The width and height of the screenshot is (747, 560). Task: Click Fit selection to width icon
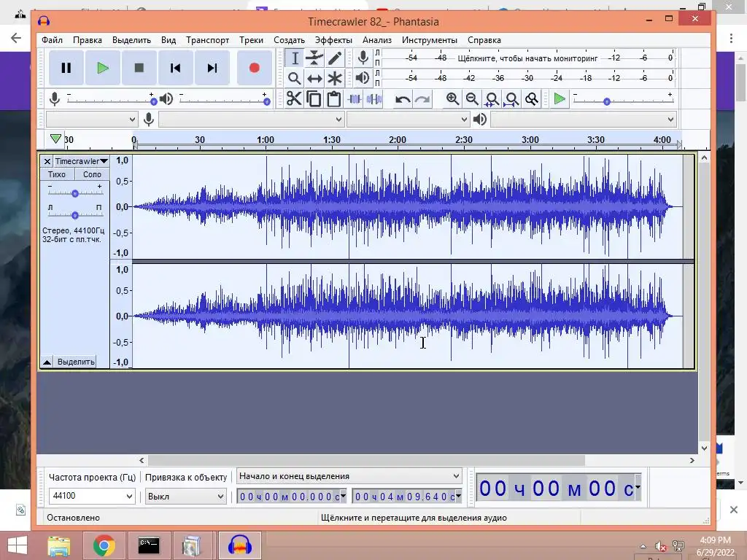coord(492,99)
